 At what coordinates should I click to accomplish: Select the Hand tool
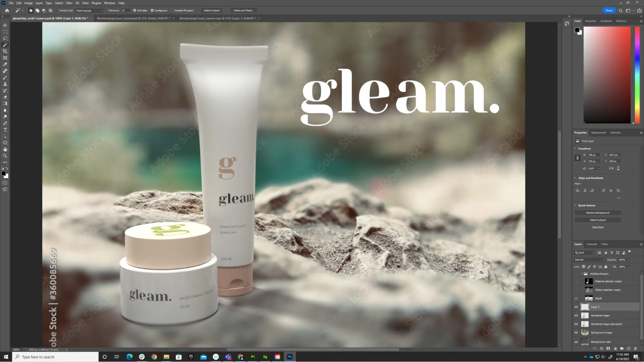(x=5, y=149)
